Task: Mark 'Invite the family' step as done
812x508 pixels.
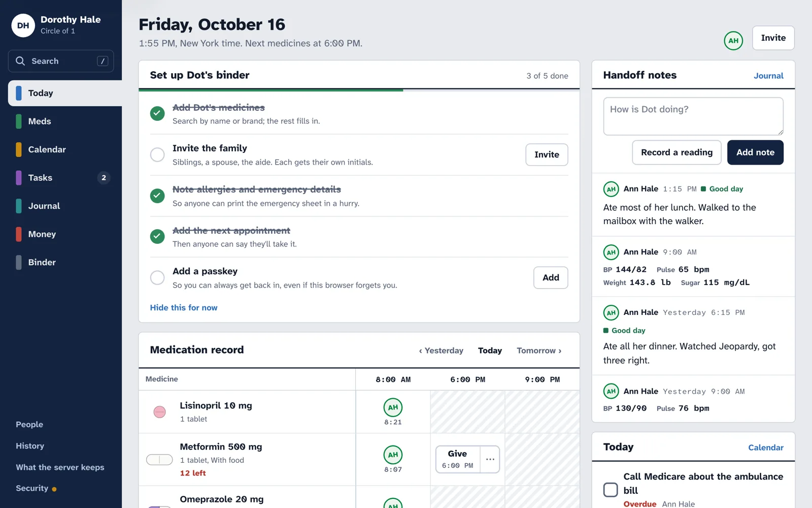Action: click(x=157, y=154)
